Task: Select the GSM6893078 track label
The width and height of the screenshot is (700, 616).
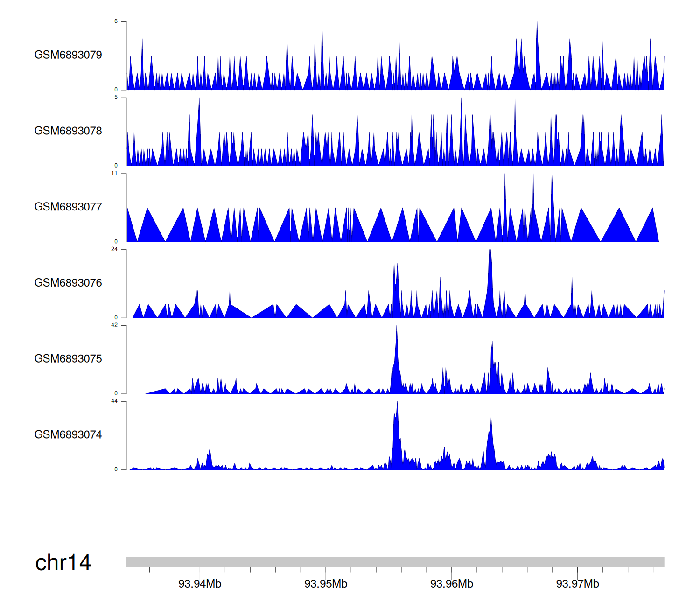Action: [68, 131]
